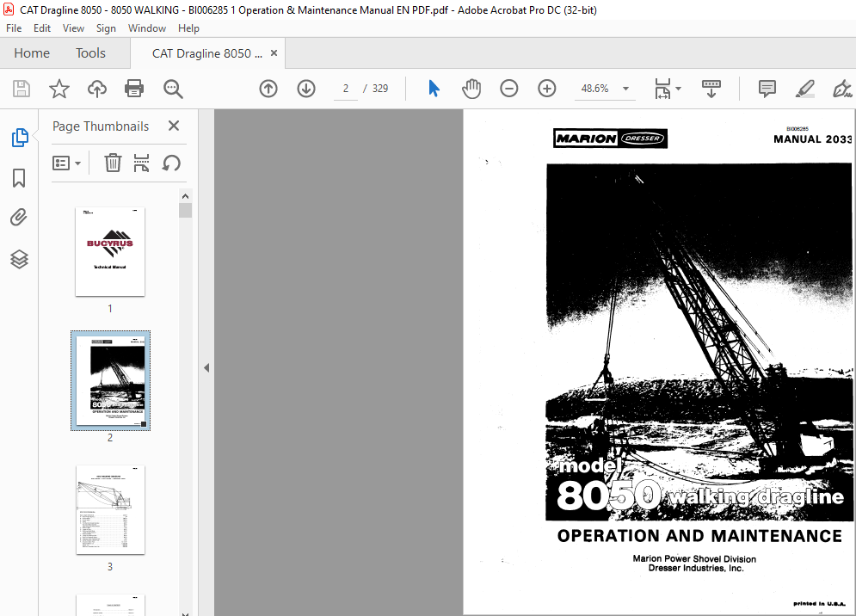Delete selected page with trash icon

113,163
